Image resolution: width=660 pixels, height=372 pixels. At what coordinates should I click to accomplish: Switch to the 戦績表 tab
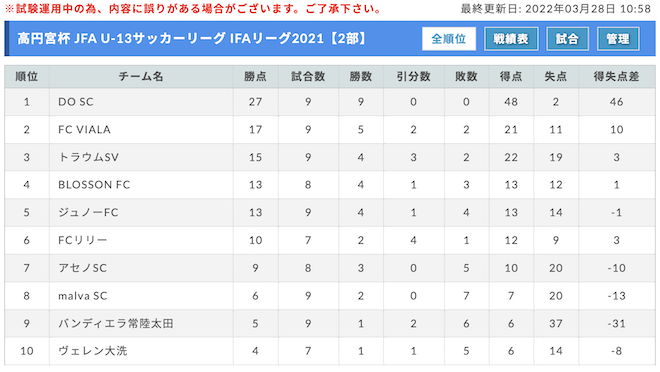click(511, 39)
